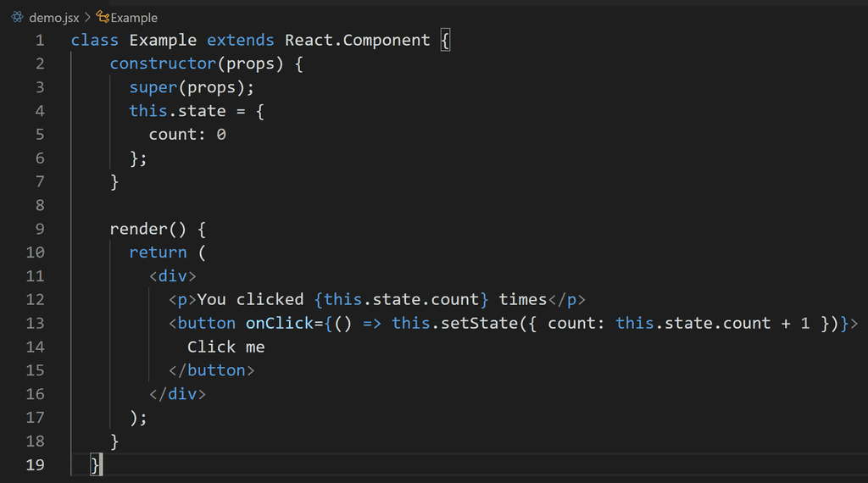
Task: Click the breadcrumb chevron separator
Action: tap(87, 17)
